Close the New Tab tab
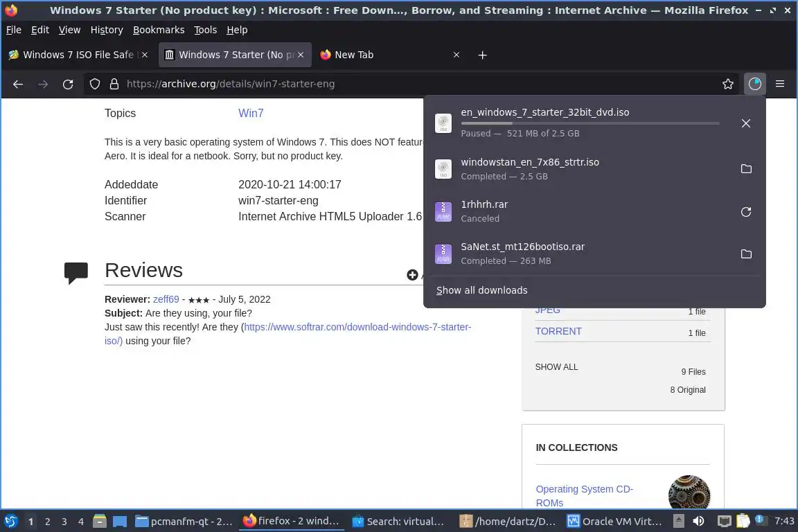The height and width of the screenshot is (532, 798). (456, 55)
